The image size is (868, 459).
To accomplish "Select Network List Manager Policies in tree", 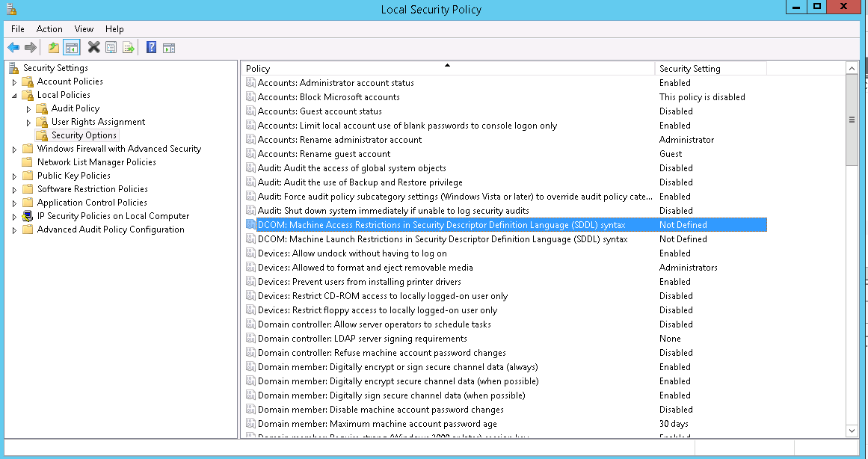I will pos(96,162).
